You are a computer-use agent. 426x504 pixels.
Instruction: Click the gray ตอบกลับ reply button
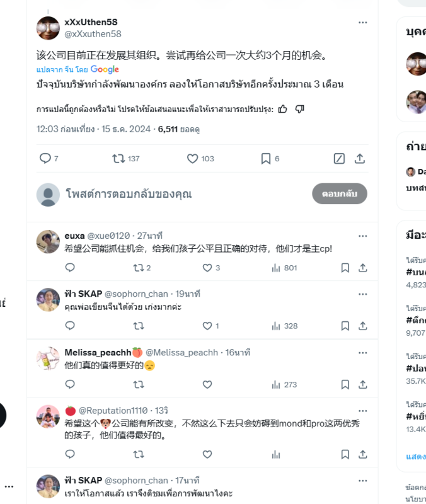tap(340, 193)
